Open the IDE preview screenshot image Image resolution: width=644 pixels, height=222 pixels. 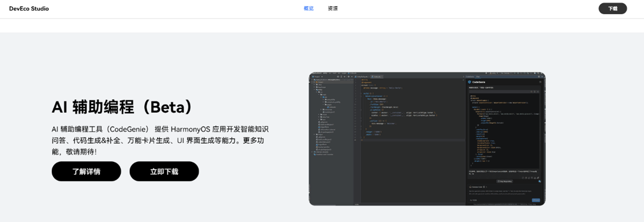pyautogui.click(x=427, y=138)
